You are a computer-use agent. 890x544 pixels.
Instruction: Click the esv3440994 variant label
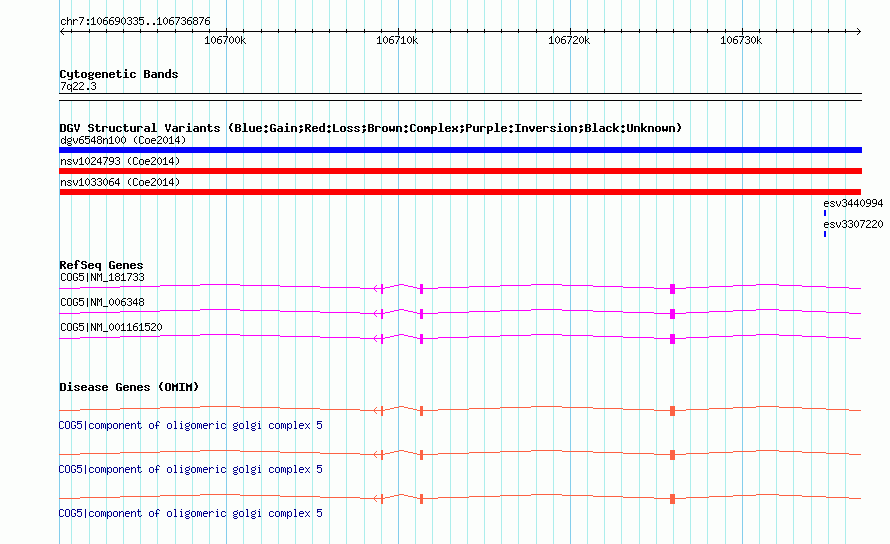pyautogui.click(x=853, y=203)
